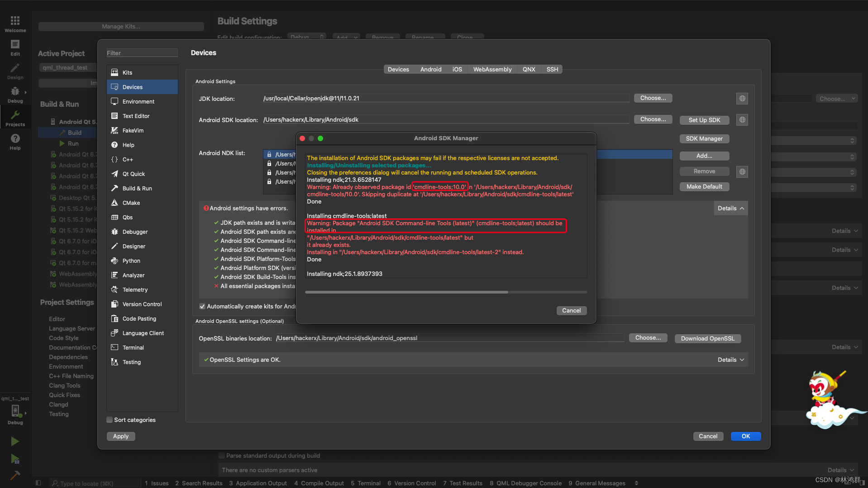
Task: Open Design mode icon
Action: click(15, 71)
